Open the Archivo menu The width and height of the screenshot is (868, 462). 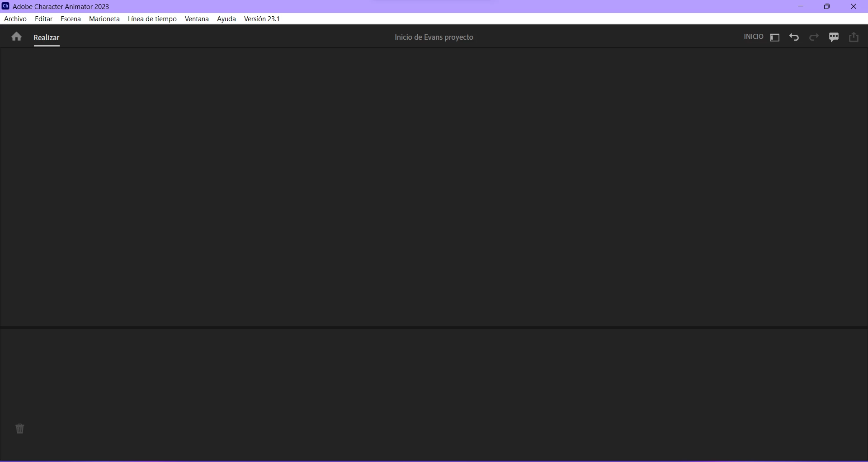(x=15, y=19)
